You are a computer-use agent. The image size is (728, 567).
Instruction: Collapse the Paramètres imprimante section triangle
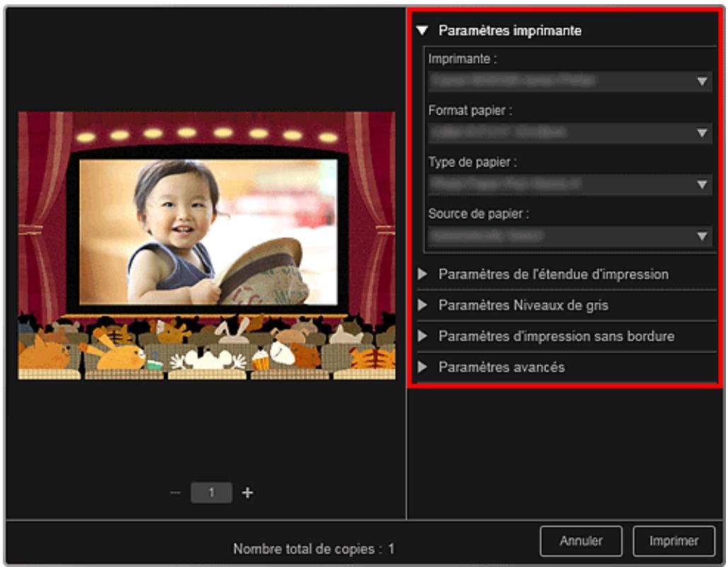[422, 31]
